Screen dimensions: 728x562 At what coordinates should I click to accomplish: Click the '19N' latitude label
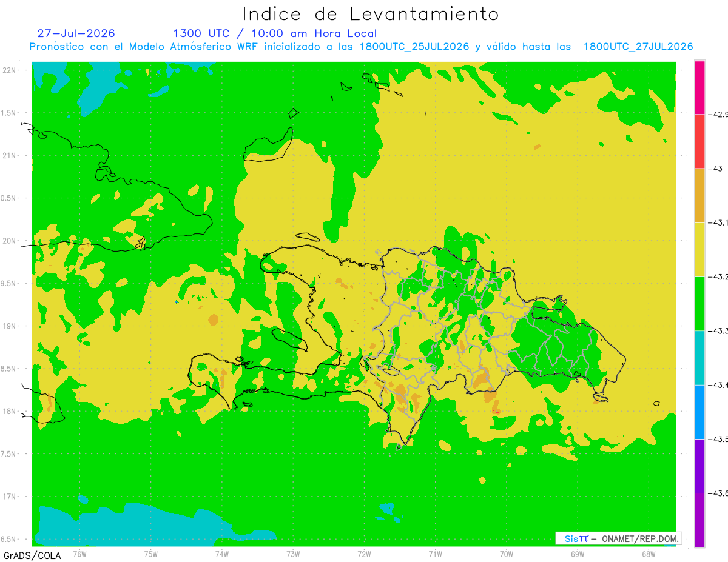(10, 326)
